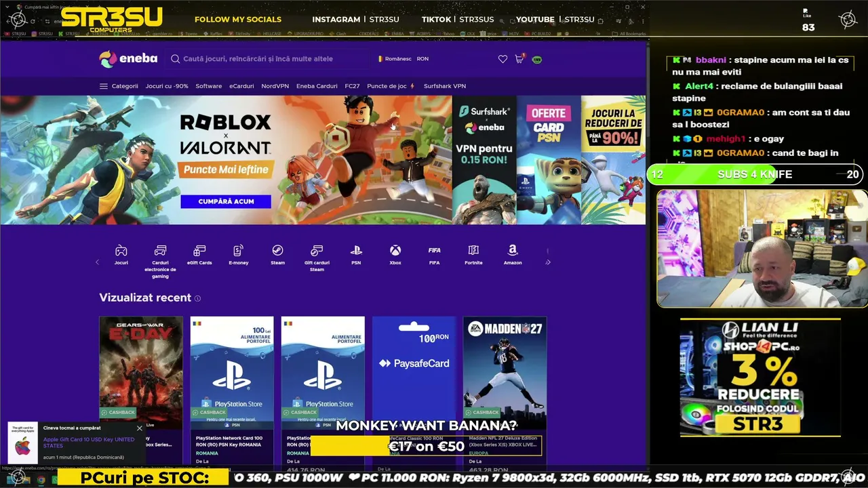Show info next to Vizualizat recent
The height and width of the screenshot is (488, 868).
[x=198, y=298]
